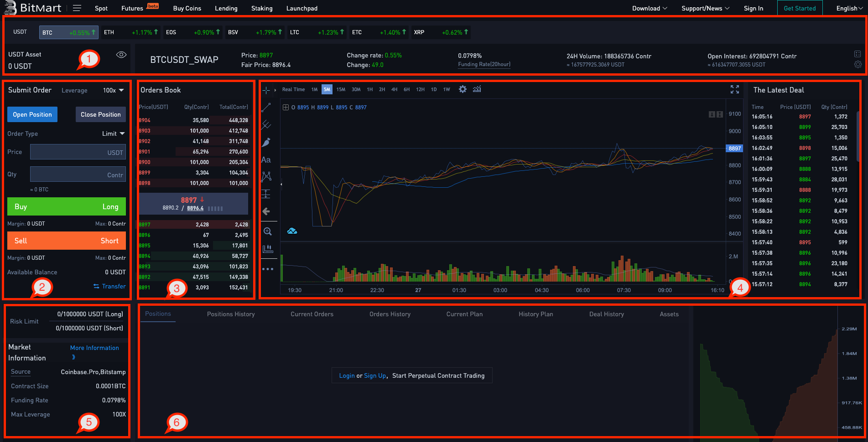This screenshot has width=868, height=442.
Task: Open the Order Type Limit dropdown
Action: 113,134
